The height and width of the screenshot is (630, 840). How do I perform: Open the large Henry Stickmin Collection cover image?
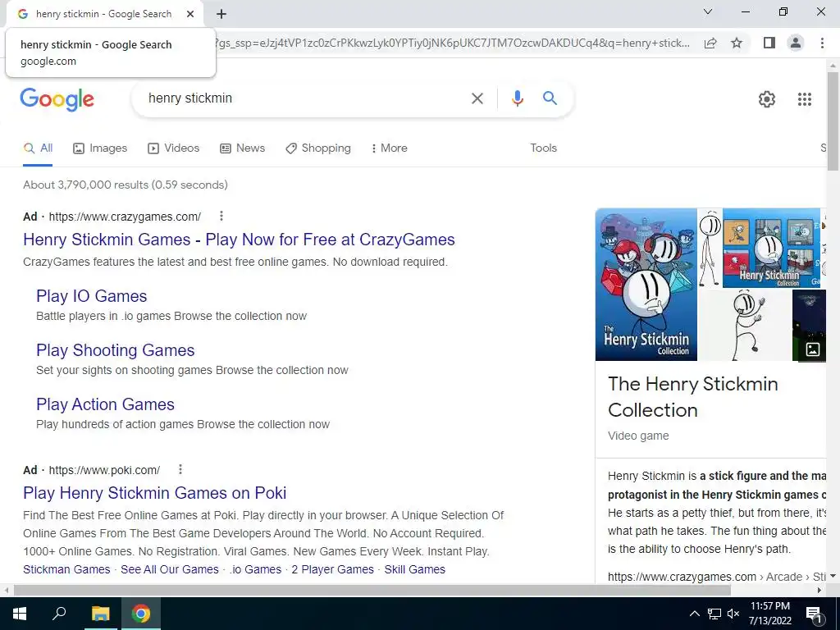point(646,285)
